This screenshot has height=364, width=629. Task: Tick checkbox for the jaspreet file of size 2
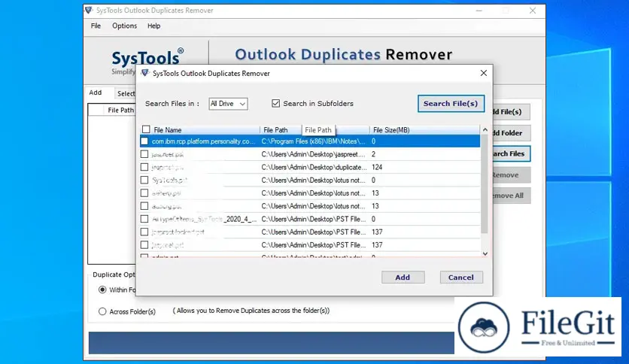pos(144,154)
